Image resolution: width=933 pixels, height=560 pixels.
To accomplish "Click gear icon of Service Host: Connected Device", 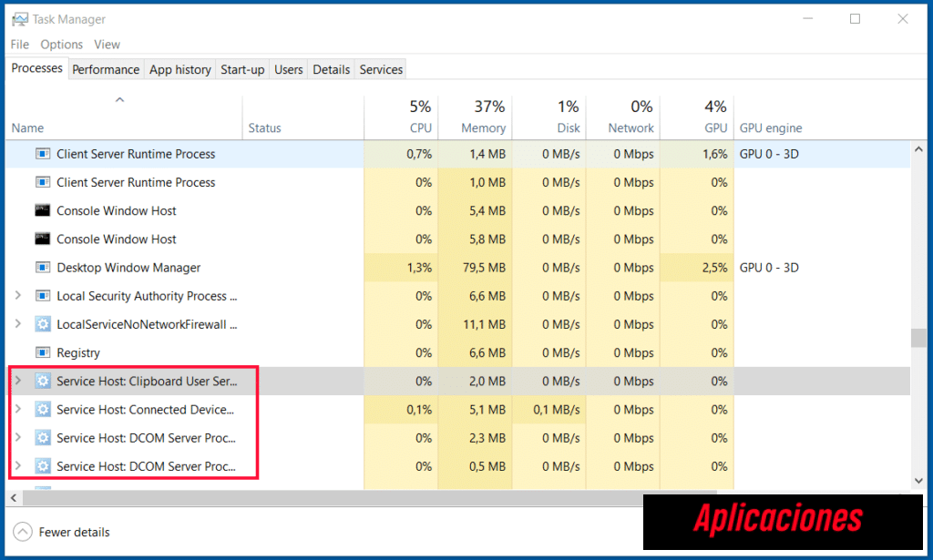I will point(42,410).
